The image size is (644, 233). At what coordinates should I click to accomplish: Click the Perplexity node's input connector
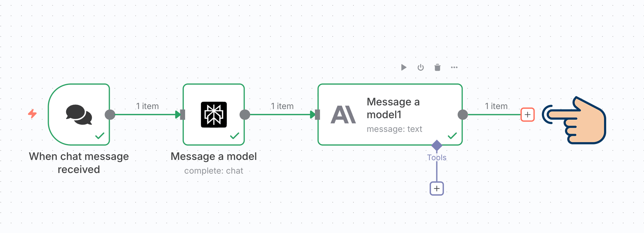coord(182,115)
